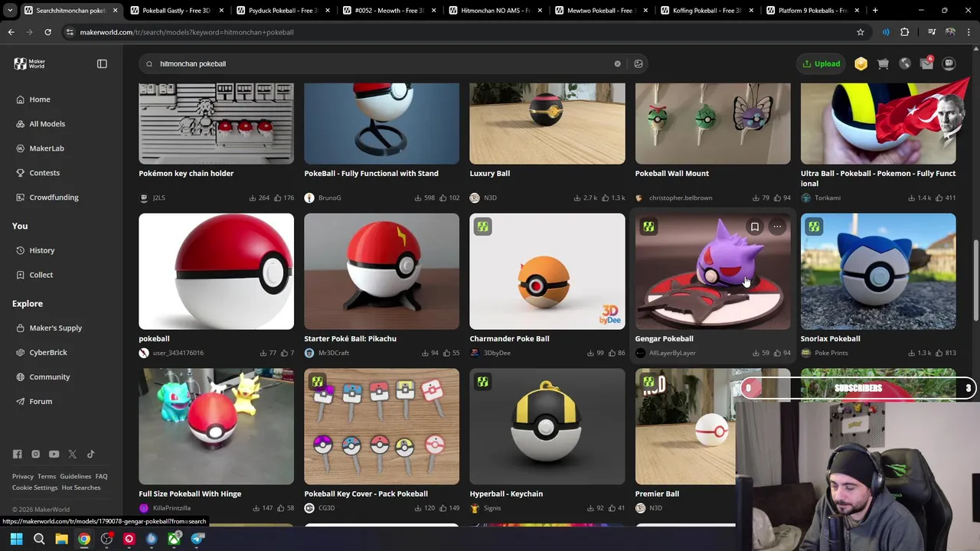Viewport: 980px width, 551px height.
Task: Click the print-profile badge on Pokeball Key Cover
Action: coord(317,381)
